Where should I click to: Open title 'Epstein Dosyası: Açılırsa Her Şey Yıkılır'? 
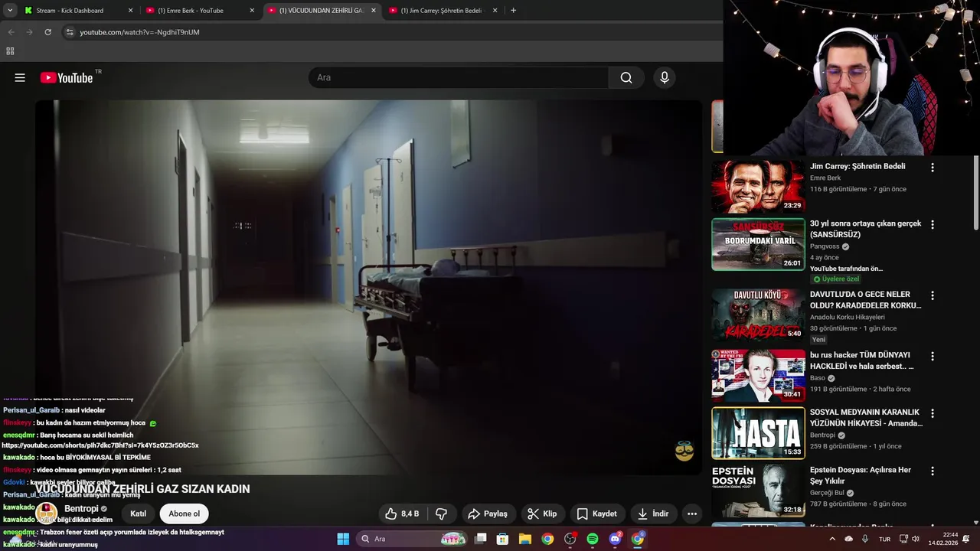point(861,475)
